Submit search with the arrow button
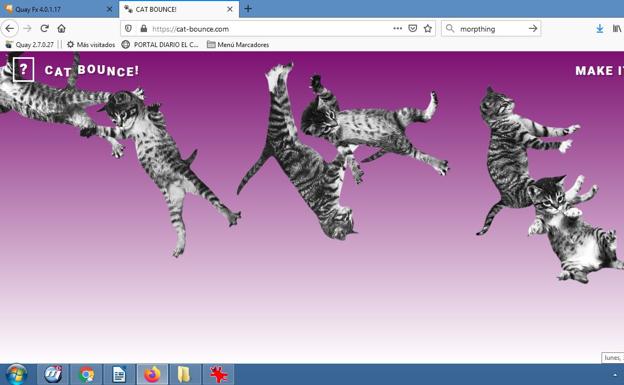The width and height of the screenshot is (624, 385). [x=533, y=29]
